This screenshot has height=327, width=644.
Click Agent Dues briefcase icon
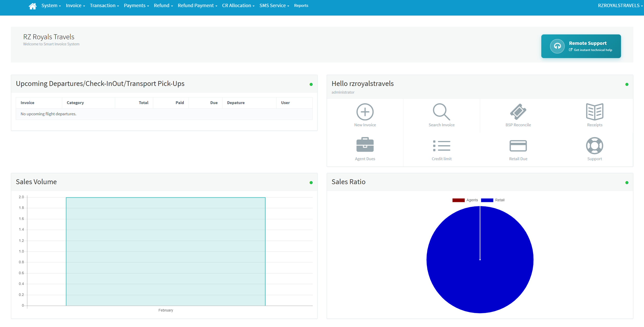coord(365,145)
